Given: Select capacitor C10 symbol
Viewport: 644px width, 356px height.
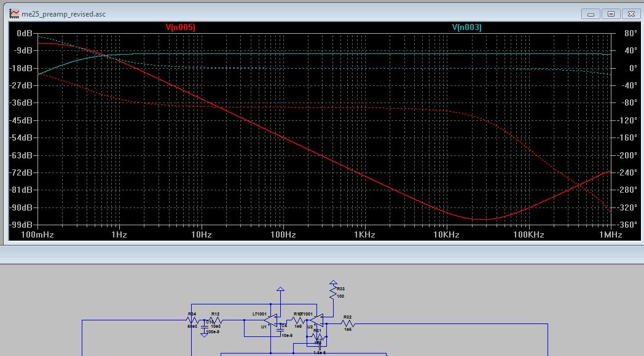Looking at the screenshot, I should point(204,327).
